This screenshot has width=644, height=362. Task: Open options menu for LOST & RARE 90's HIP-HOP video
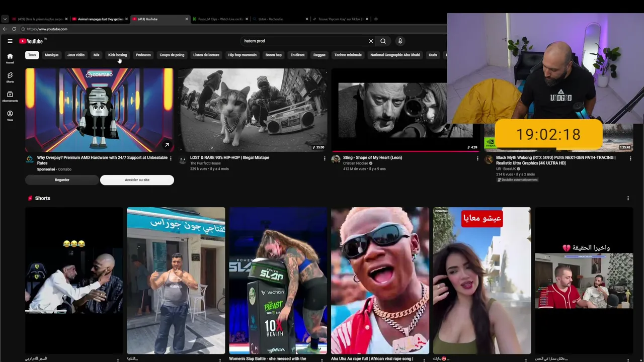click(325, 158)
